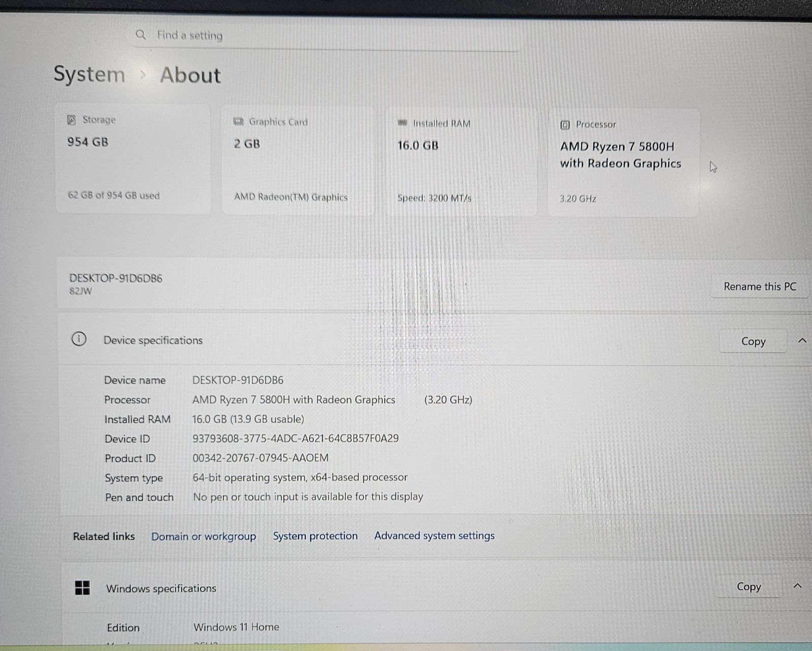Screen dimensions: 812x651
Task: Go back to System breadcrumb
Action: click(89, 74)
